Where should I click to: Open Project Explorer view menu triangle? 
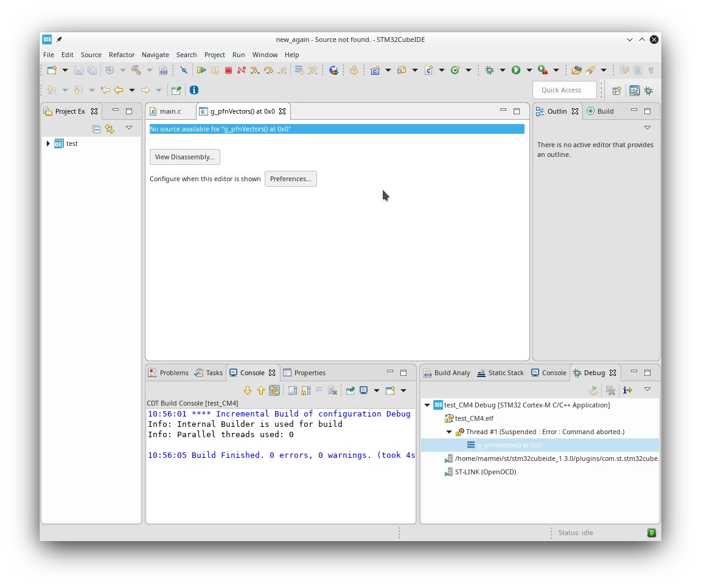pos(129,128)
